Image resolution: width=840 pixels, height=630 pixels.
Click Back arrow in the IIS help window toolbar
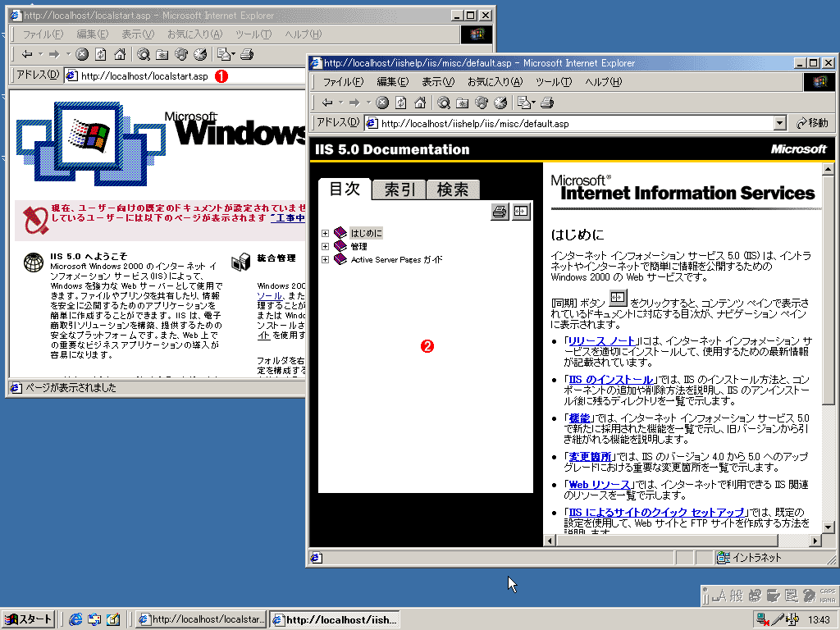click(x=327, y=103)
